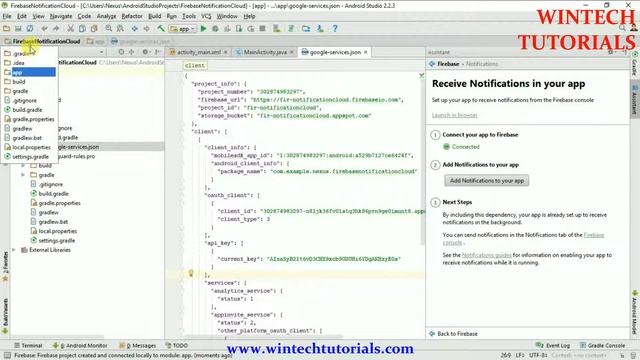This screenshot has height=360, width=640.
Task: Click the Redo arrow in the toolbar
Action: (56, 29)
